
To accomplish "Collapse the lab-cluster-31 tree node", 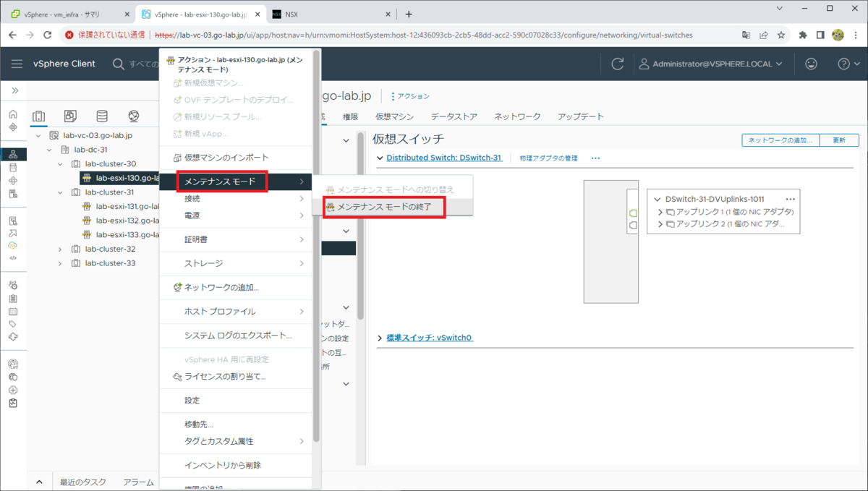I will [x=60, y=192].
